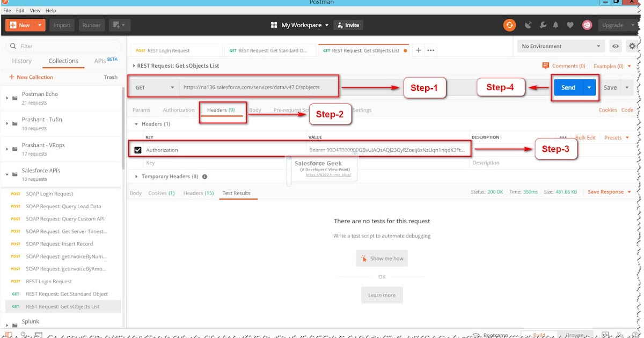Open the tab options three-dot menu

430,50
